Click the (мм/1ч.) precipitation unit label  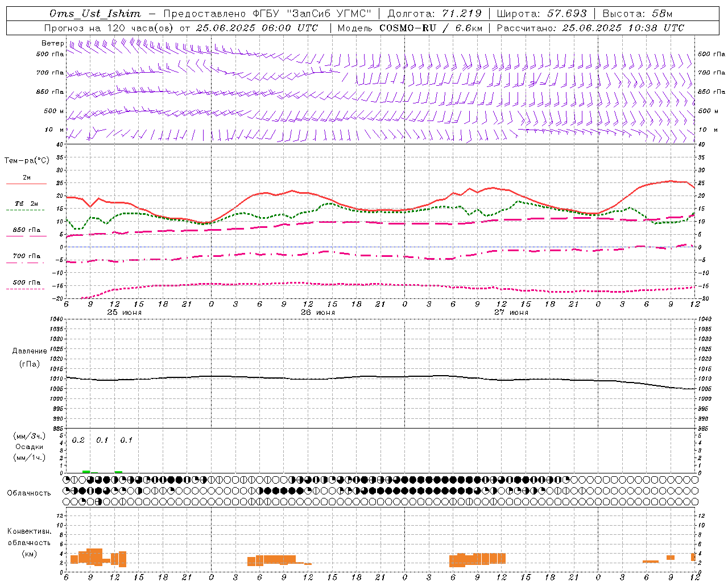(x=30, y=458)
